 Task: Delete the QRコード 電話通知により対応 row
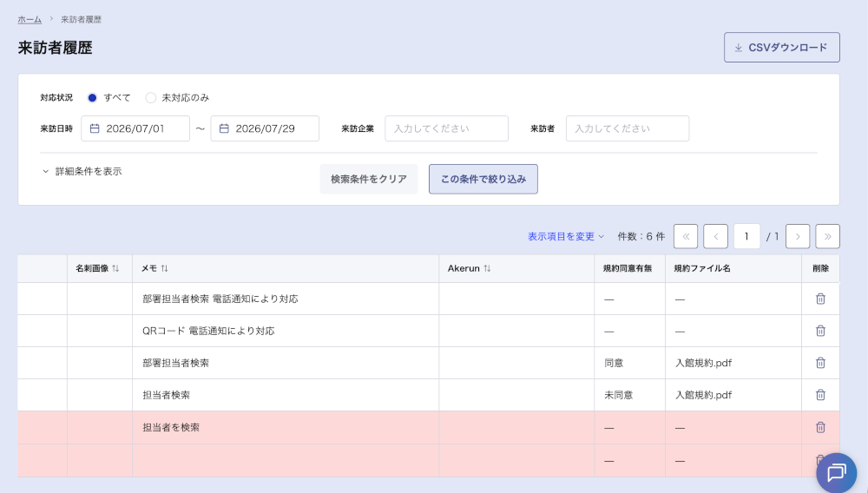820,331
